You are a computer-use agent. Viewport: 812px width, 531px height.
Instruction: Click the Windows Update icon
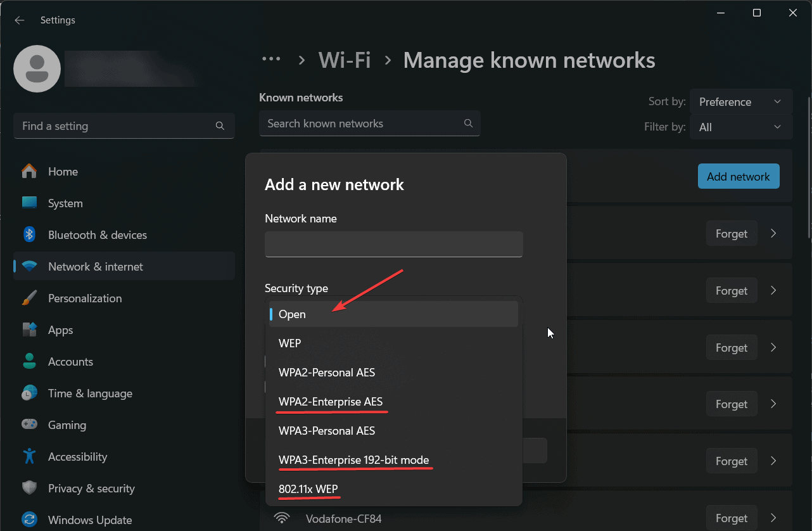pyautogui.click(x=29, y=520)
